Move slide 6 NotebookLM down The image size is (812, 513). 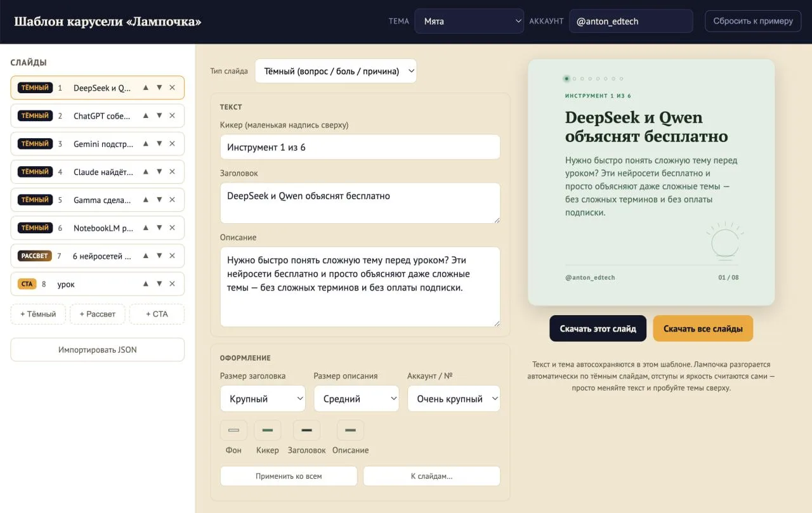159,228
